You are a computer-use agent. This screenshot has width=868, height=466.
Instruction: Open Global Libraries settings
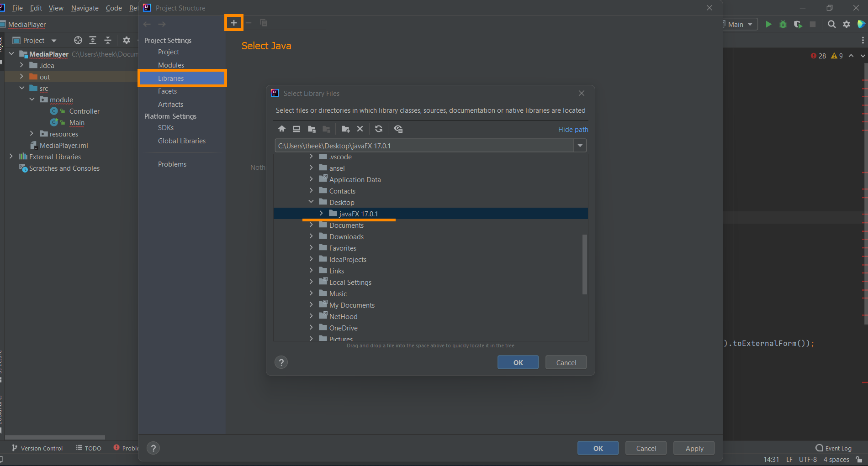click(x=182, y=141)
